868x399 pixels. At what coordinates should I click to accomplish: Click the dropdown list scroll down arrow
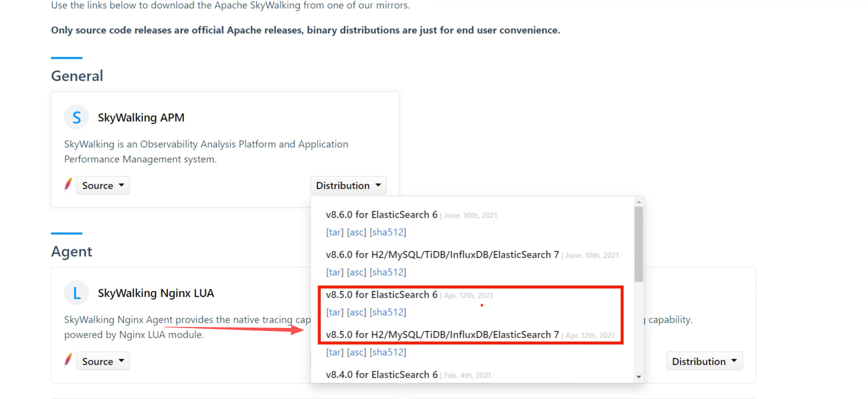639,377
